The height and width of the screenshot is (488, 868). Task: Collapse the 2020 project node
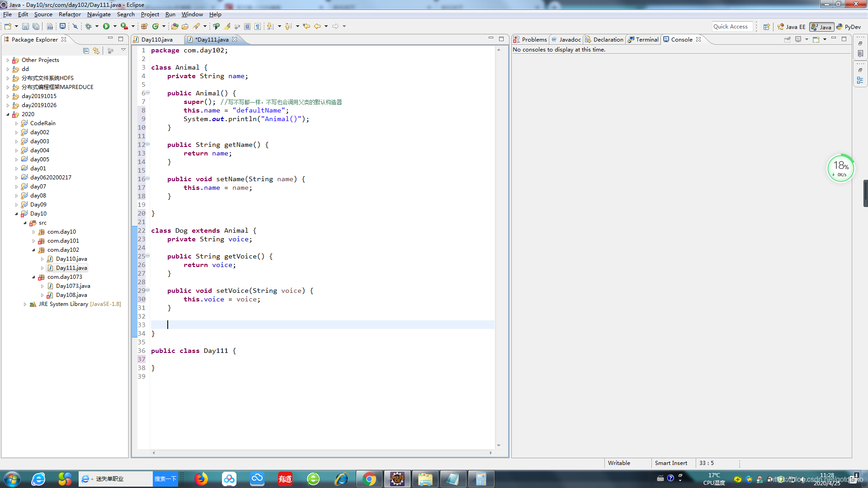click(8, 114)
